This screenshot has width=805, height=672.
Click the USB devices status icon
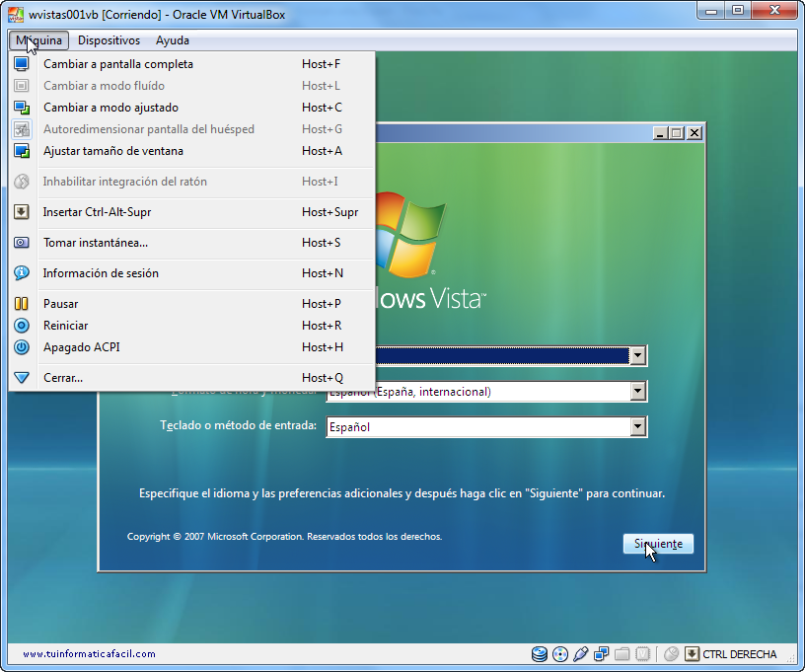581,654
